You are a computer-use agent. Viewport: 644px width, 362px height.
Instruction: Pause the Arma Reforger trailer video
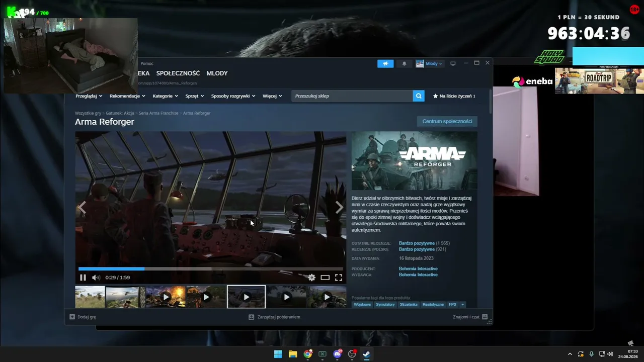click(83, 278)
